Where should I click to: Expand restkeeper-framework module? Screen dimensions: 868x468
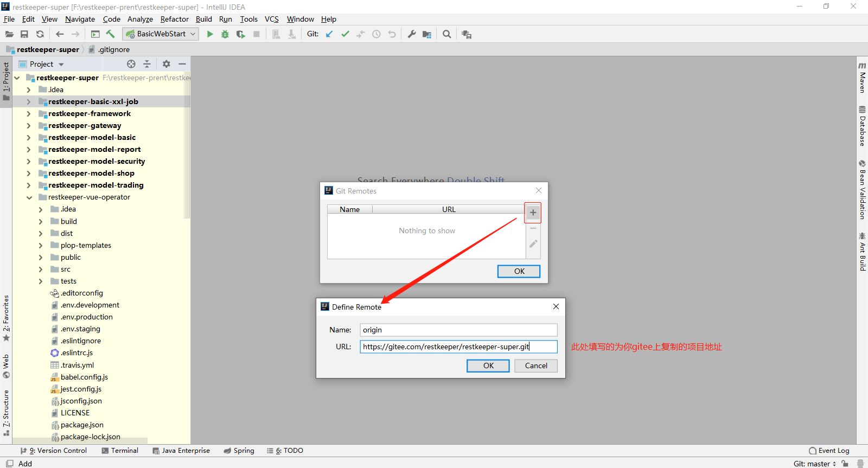click(29, 114)
